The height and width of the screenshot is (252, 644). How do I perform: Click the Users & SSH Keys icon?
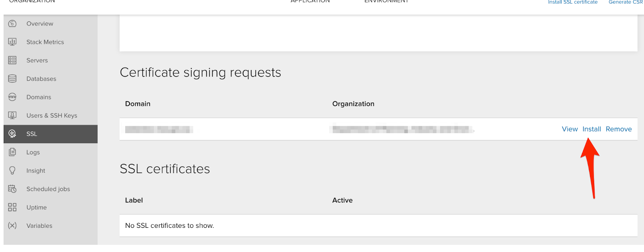tap(12, 115)
